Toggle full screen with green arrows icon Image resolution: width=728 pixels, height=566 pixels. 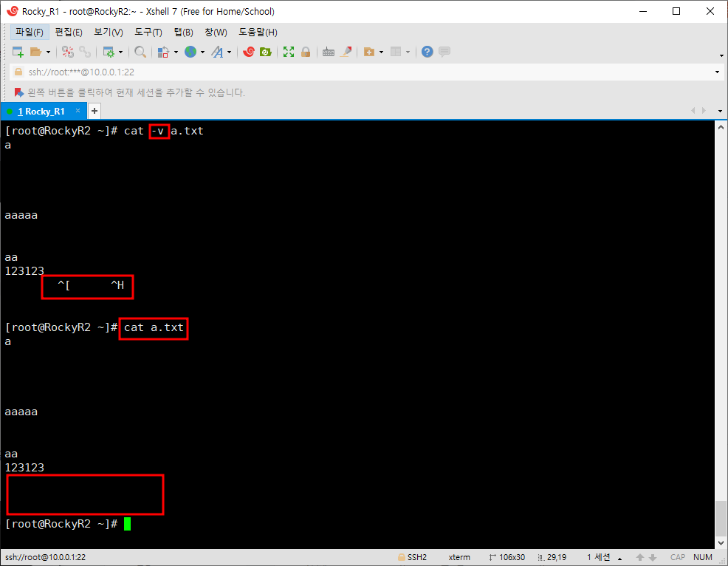pyautogui.click(x=289, y=52)
